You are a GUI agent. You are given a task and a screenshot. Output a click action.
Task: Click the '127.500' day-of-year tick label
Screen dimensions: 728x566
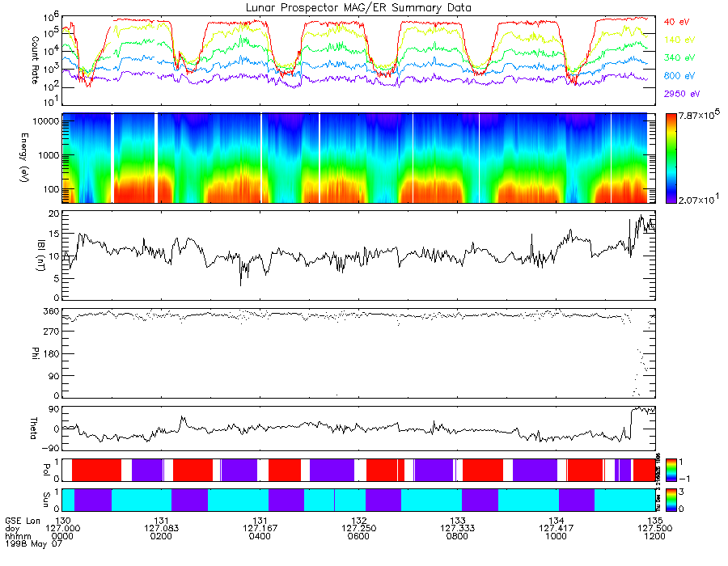(x=654, y=529)
